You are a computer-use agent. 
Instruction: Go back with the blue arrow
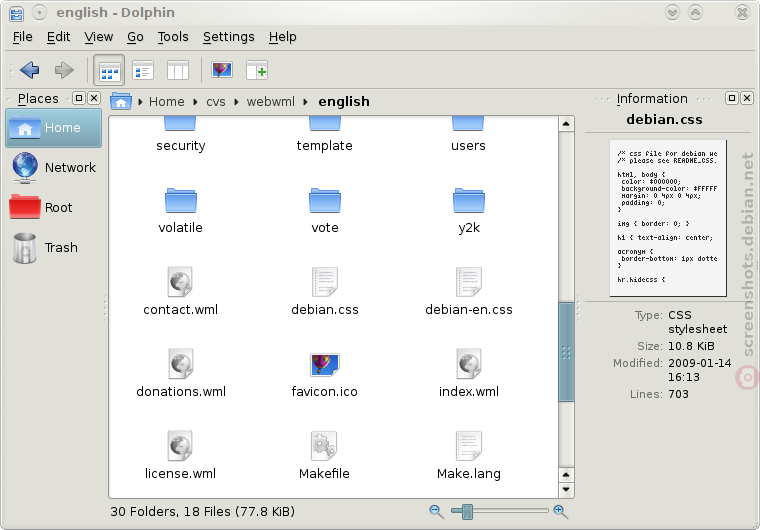pyautogui.click(x=30, y=70)
